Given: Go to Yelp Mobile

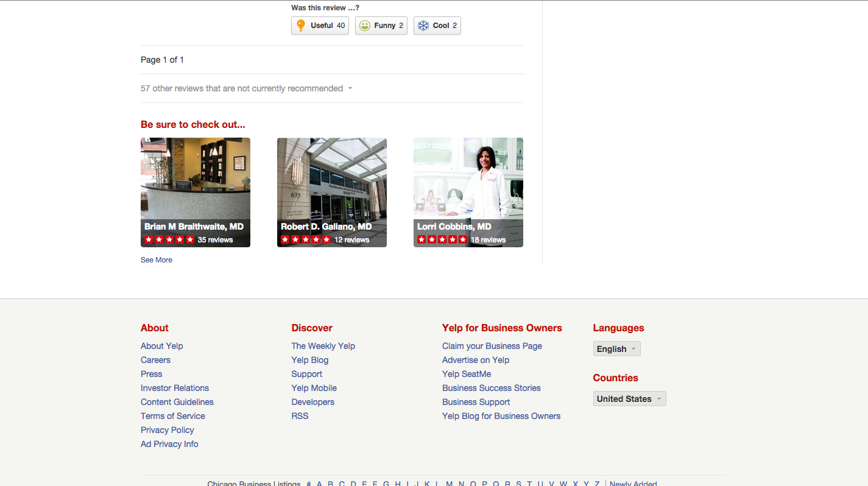Looking at the screenshot, I should coord(314,388).
